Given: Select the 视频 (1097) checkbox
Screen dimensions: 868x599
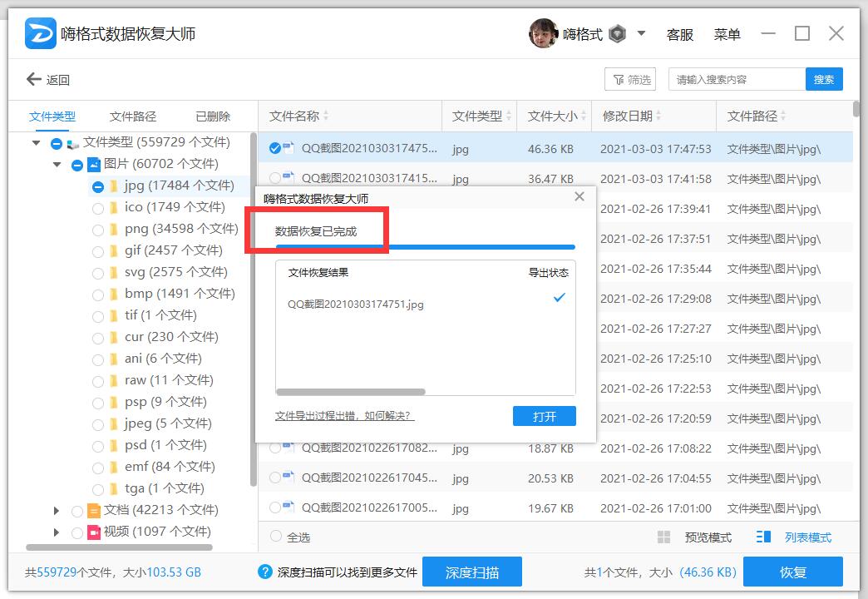Looking at the screenshot, I should pyautogui.click(x=77, y=532).
